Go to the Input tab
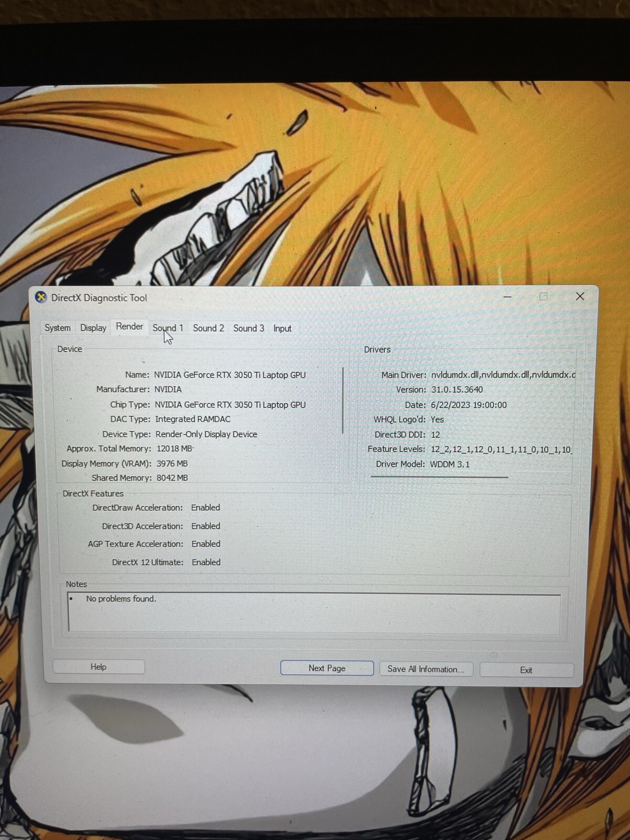This screenshot has height=840, width=630. 282,329
